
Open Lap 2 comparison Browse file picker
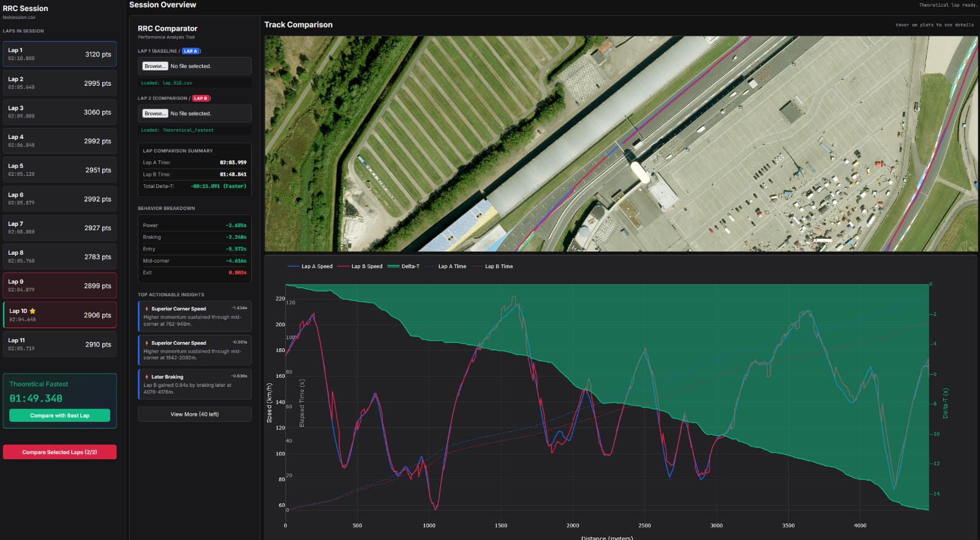pos(155,113)
